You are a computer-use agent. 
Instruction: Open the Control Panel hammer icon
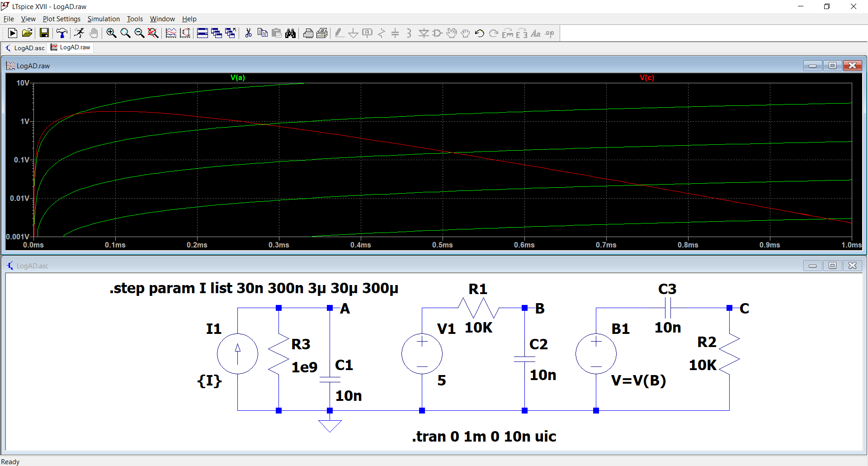click(62, 33)
